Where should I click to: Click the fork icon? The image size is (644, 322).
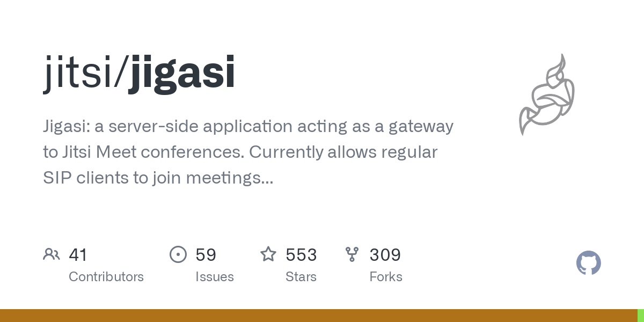[352, 254]
